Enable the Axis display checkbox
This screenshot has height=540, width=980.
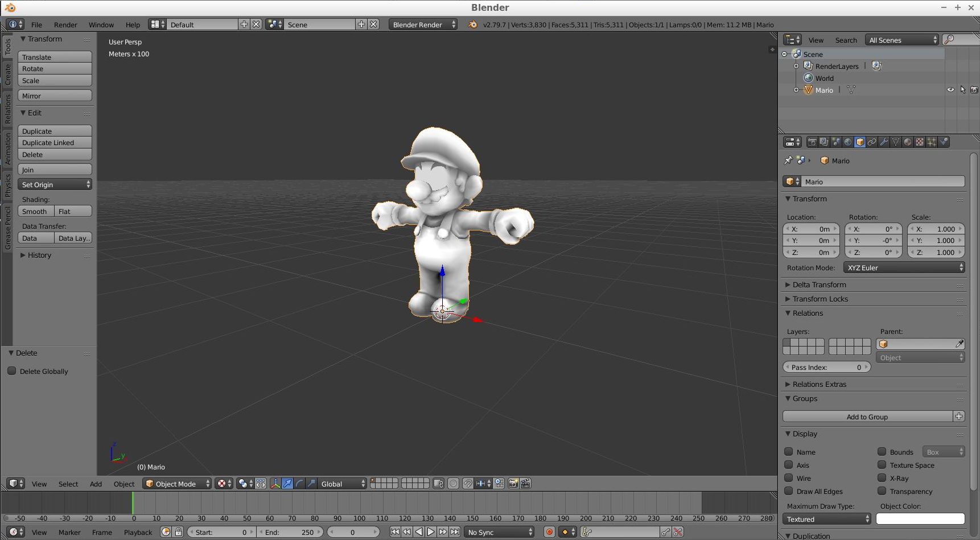click(789, 465)
